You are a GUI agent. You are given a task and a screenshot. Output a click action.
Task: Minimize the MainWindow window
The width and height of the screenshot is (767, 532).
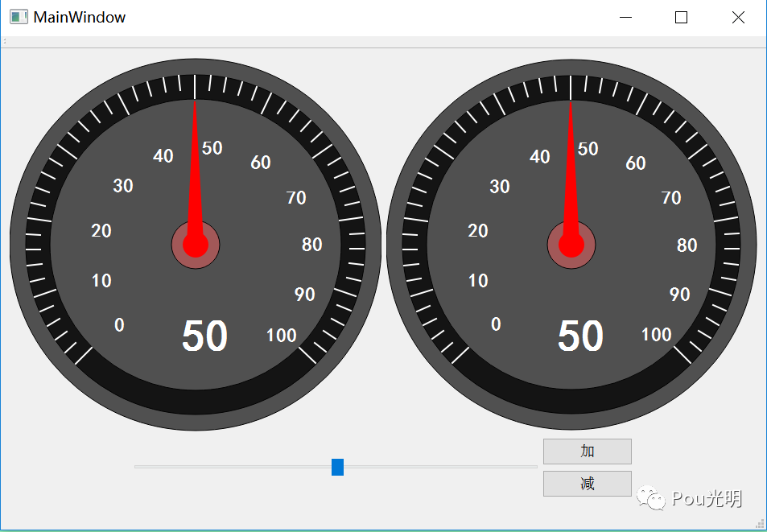coord(625,18)
